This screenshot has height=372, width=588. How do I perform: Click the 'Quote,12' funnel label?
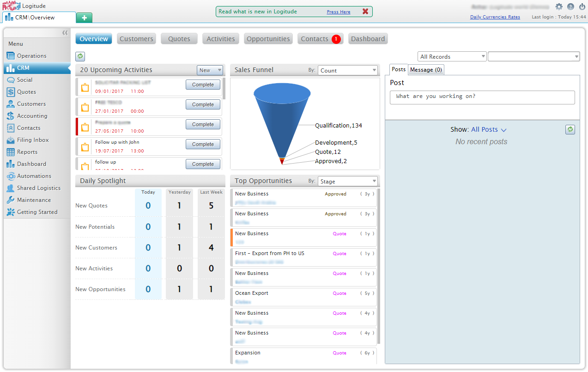pos(328,152)
